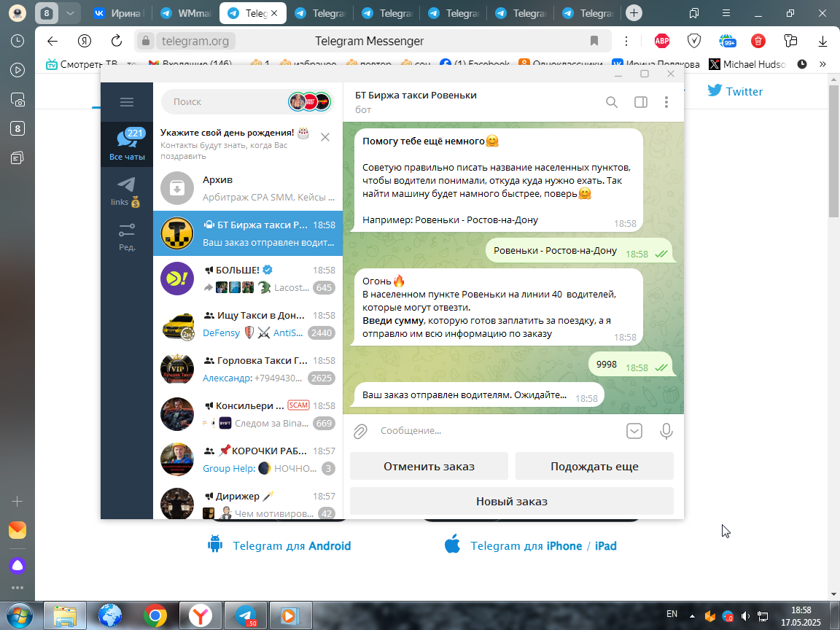Click the Ваш заказ отправлен водителям message
This screenshot has height=630, width=840.
[x=479, y=395]
